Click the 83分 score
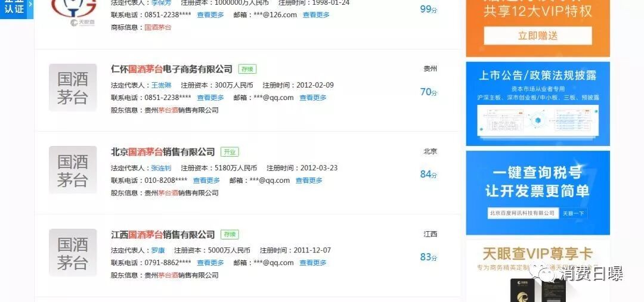Viewport: 644px width, 302px height. 428,257
